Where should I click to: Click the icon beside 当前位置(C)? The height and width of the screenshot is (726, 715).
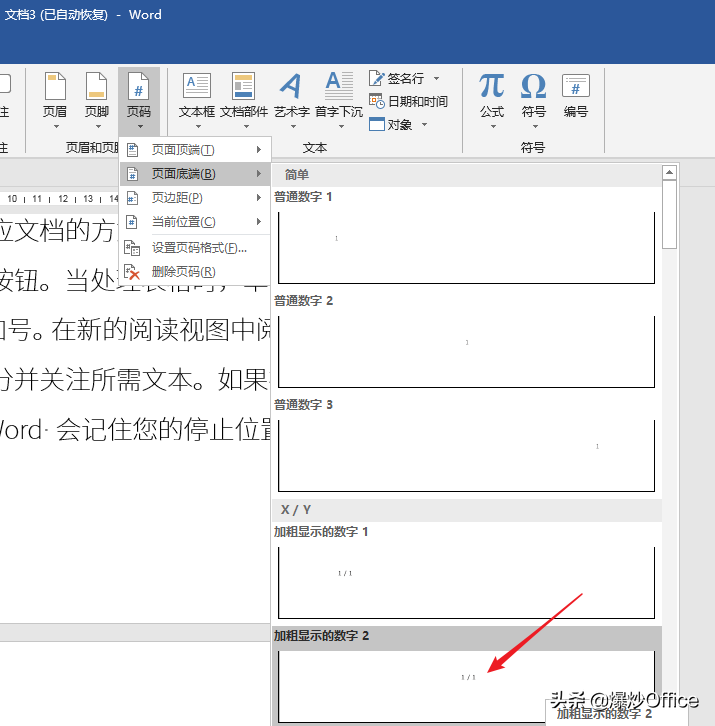pyautogui.click(x=132, y=222)
